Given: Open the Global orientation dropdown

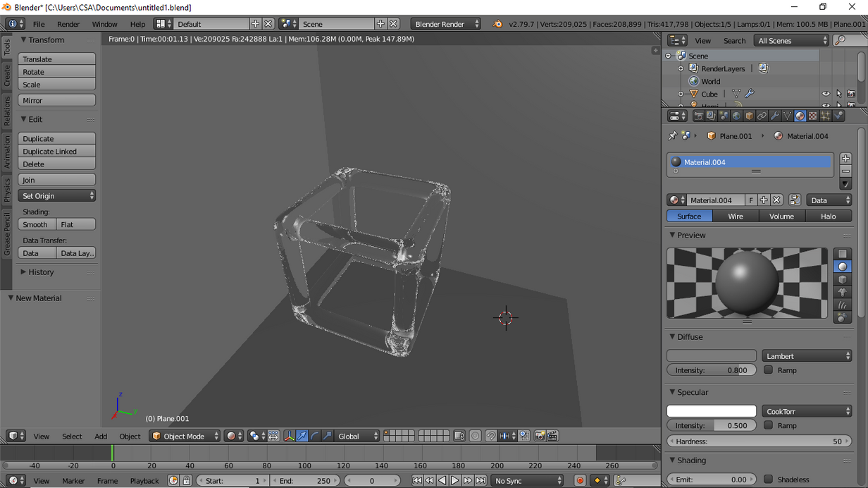Looking at the screenshot, I should (x=357, y=436).
